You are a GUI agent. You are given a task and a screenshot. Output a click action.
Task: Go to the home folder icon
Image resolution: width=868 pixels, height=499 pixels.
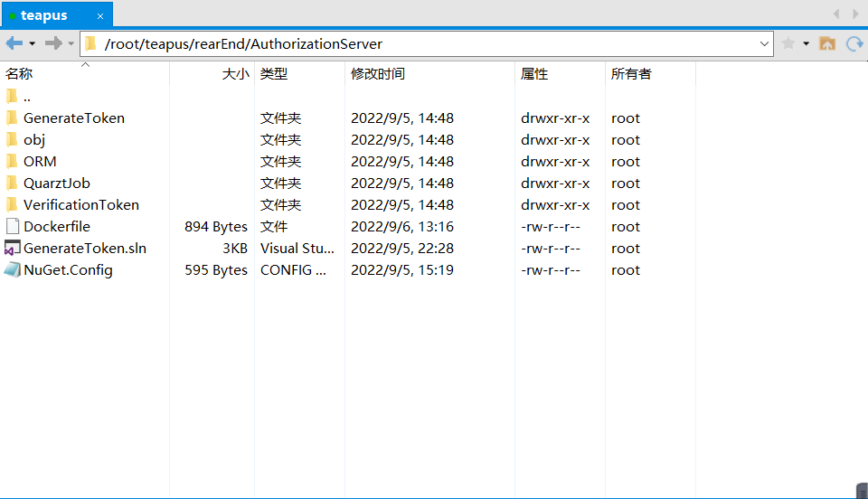(x=826, y=43)
